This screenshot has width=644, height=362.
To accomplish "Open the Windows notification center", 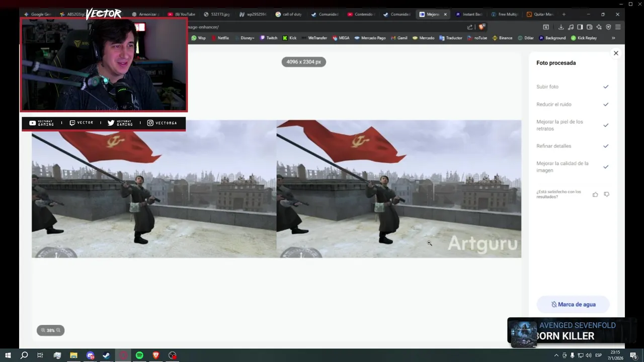I will (634, 355).
